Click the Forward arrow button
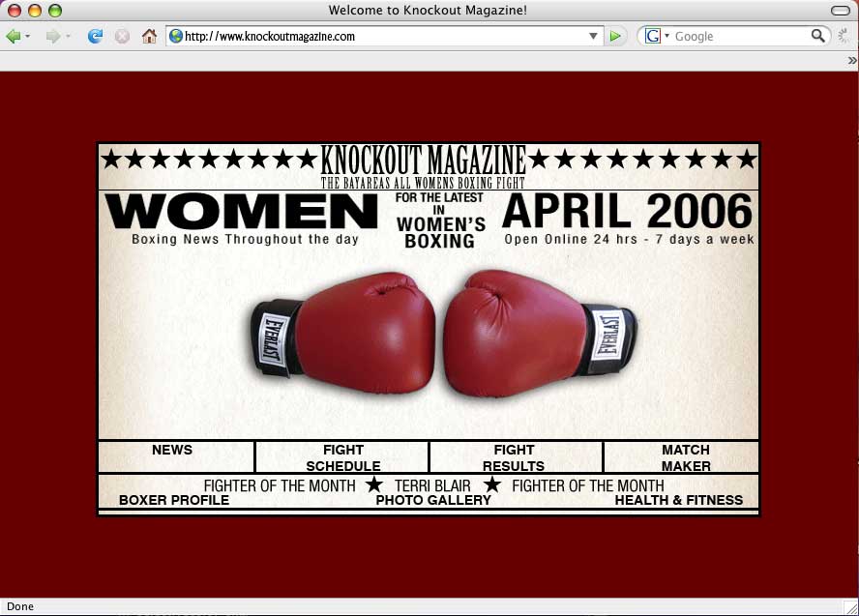 52,36
